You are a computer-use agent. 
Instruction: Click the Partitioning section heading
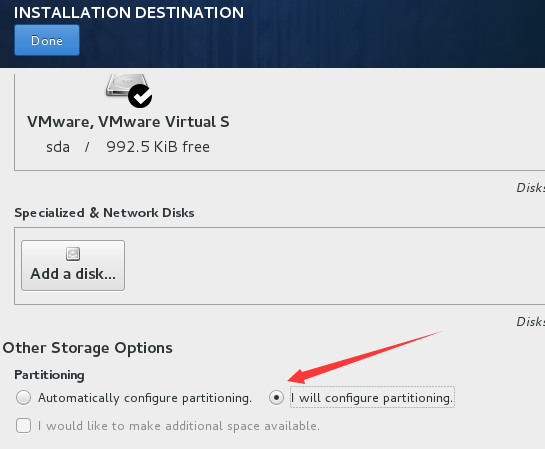coord(49,375)
